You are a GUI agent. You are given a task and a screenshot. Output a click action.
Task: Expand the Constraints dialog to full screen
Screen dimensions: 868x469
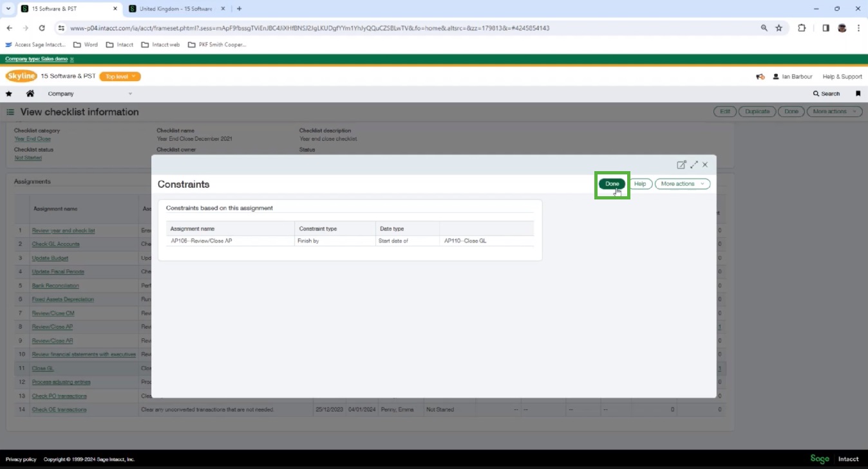click(693, 165)
